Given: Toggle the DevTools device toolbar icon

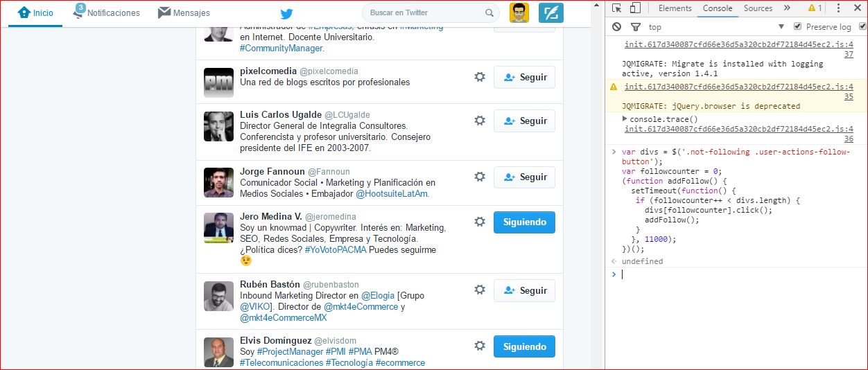Looking at the screenshot, I should tap(635, 8).
